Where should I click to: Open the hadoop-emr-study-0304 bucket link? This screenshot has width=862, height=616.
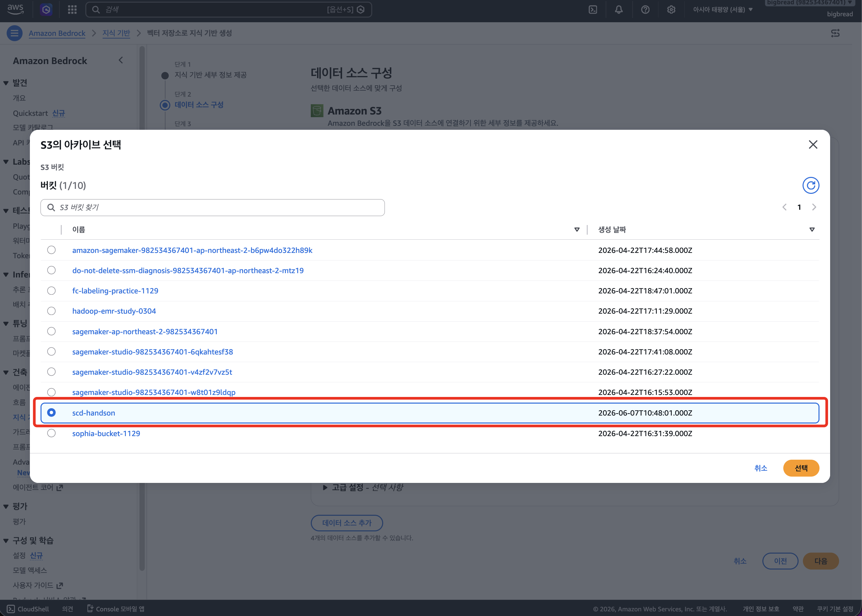tap(114, 311)
